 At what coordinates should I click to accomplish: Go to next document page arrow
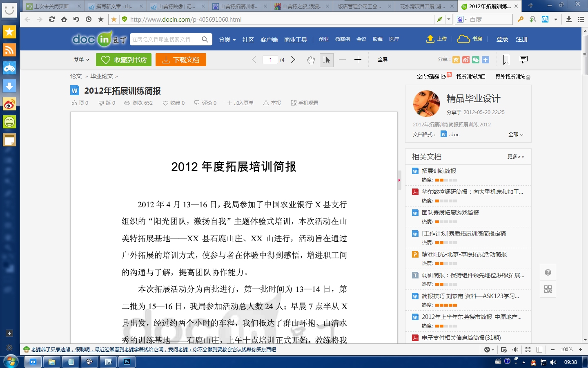(293, 60)
